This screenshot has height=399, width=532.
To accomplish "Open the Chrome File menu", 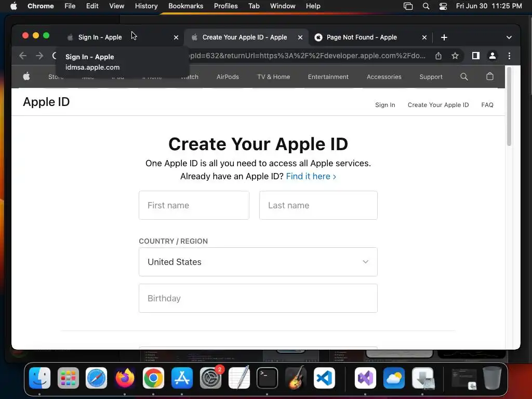I will click(70, 6).
